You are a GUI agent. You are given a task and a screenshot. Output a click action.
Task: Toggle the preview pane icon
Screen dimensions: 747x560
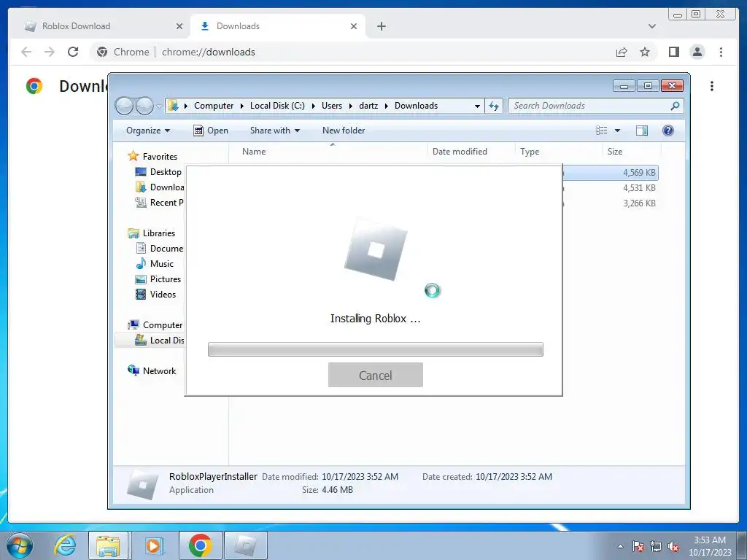(642, 131)
